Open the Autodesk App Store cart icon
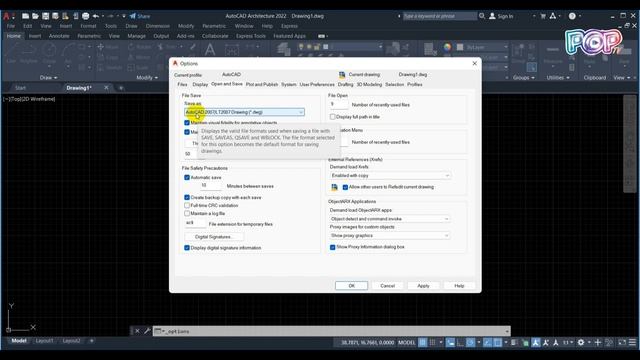This screenshot has height=360, width=640. tap(543, 16)
